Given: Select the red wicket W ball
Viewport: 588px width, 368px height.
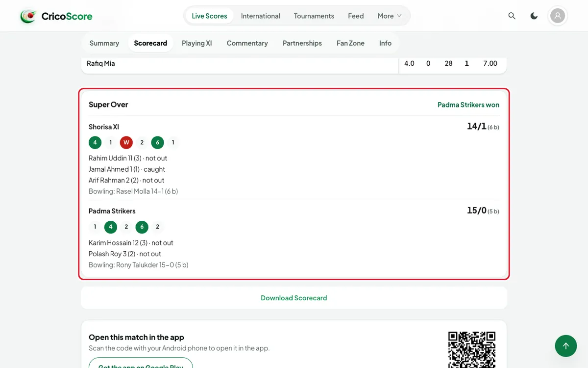Looking at the screenshot, I should tap(126, 143).
